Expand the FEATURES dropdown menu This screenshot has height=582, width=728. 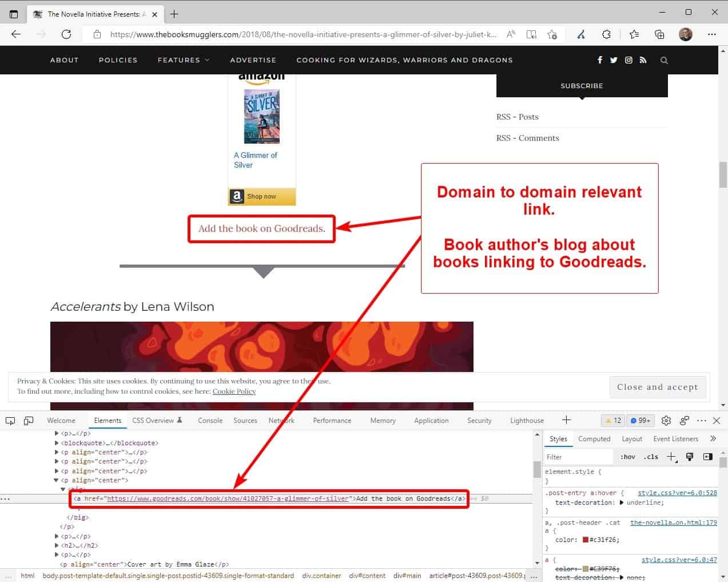click(x=184, y=60)
